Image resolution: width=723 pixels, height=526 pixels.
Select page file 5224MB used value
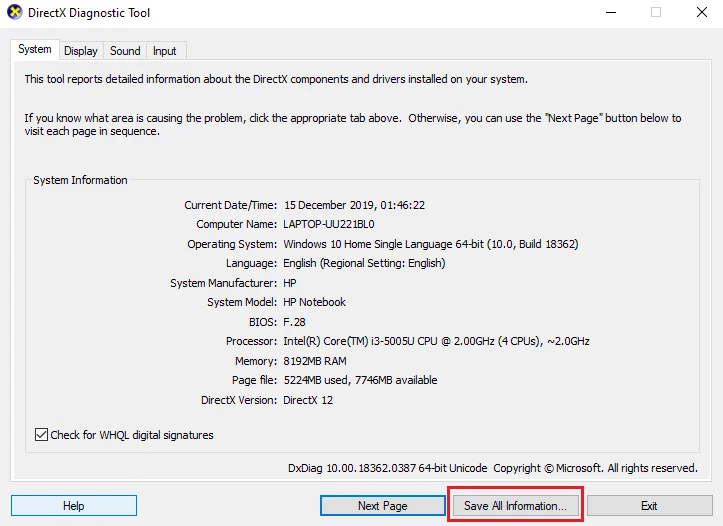coord(360,380)
